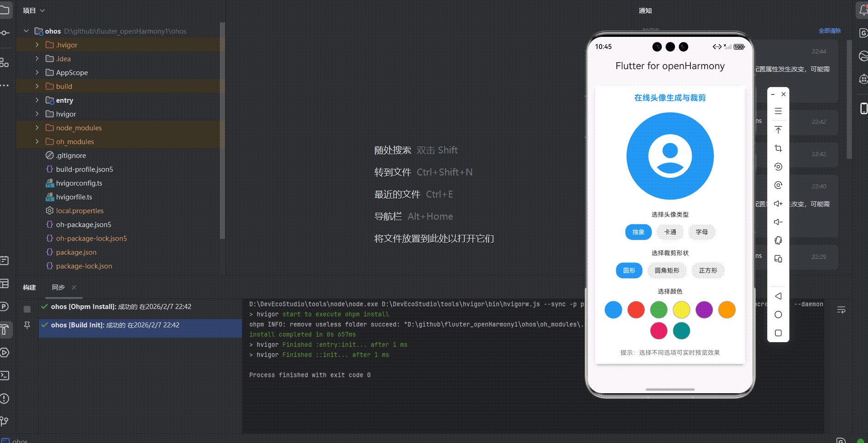Expand the .idea folder
This screenshot has width=868, height=443.
pyautogui.click(x=37, y=58)
